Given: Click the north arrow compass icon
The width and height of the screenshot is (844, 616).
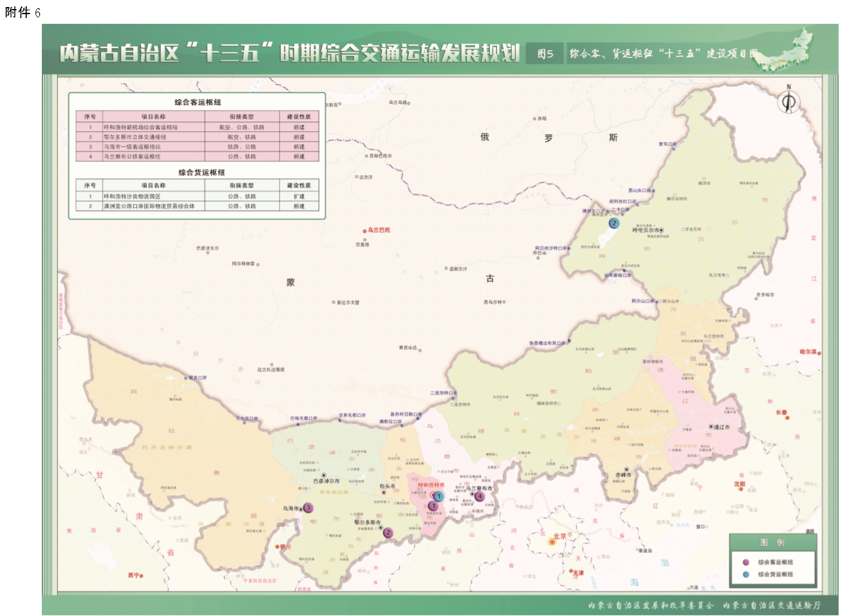Looking at the screenshot, I should (x=789, y=100).
